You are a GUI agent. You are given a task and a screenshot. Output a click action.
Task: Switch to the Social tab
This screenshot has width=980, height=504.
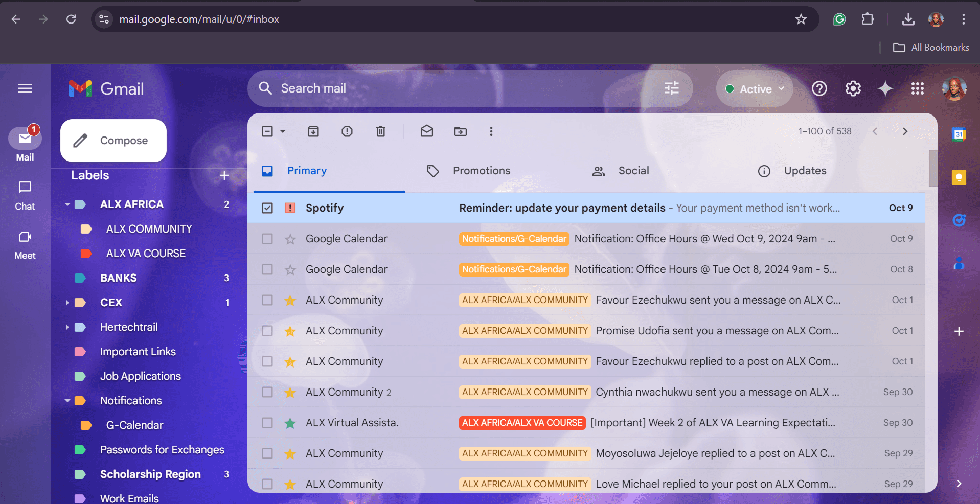click(x=634, y=171)
